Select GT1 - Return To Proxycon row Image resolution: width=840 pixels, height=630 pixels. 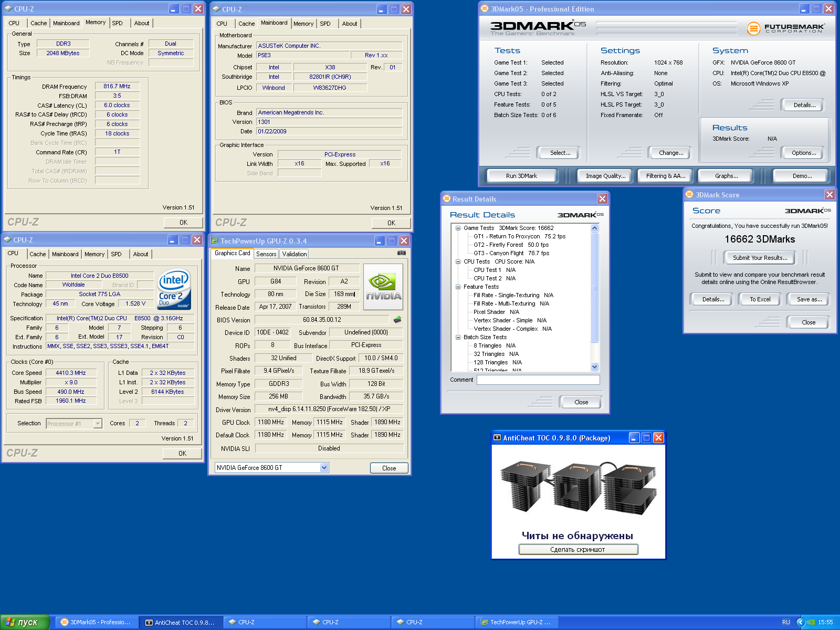pyautogui.click(x=519, y=236)
